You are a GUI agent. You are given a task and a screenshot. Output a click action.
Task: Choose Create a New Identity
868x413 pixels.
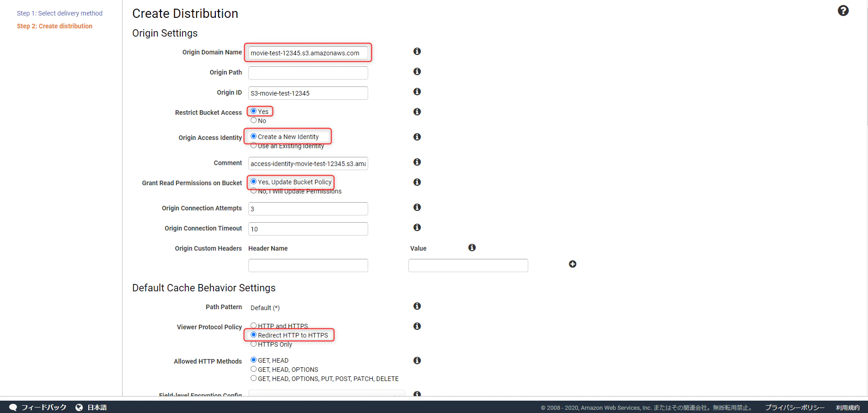(x=253, y=136)
